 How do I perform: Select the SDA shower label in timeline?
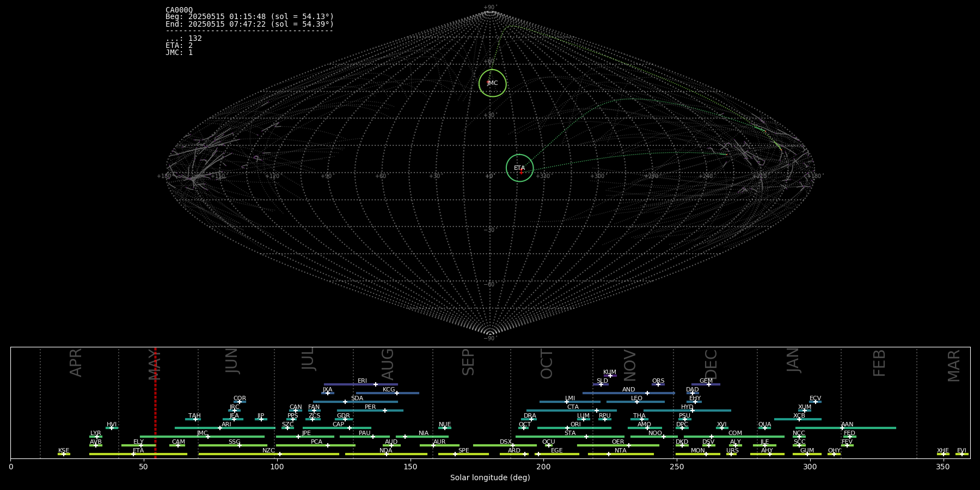coord(357,398)
